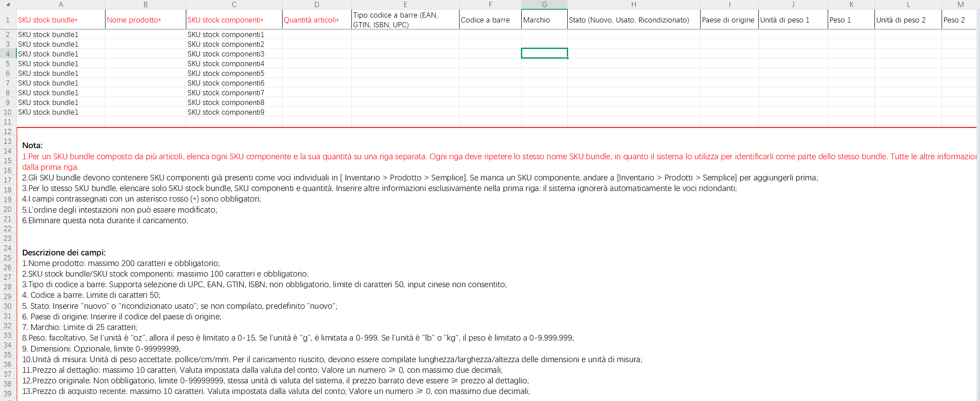
Task: Select cell containing 'SKU stock componenti5'
Action: (234, 73)
